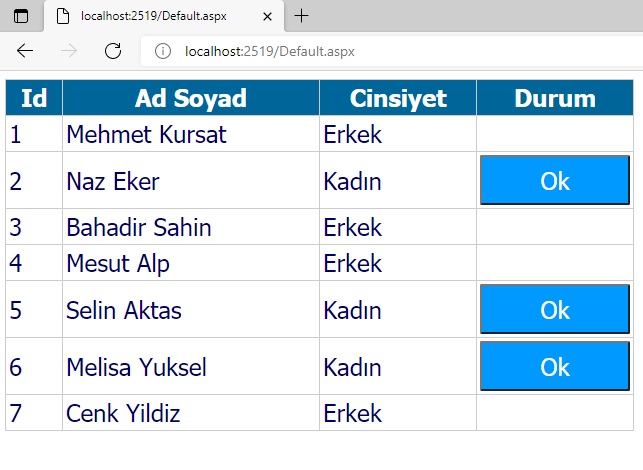Open the site information icon
The image size is (643, 470).
163,51
